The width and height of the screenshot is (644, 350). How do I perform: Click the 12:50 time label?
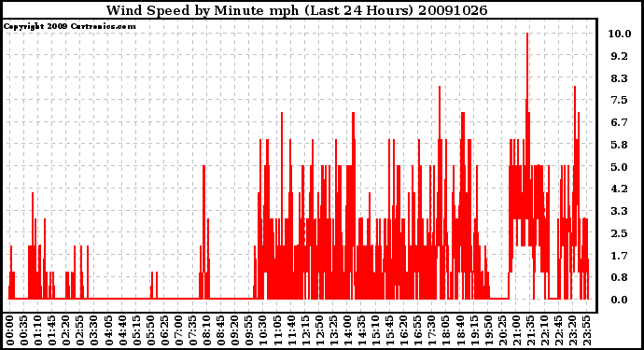tap(319, 330)
